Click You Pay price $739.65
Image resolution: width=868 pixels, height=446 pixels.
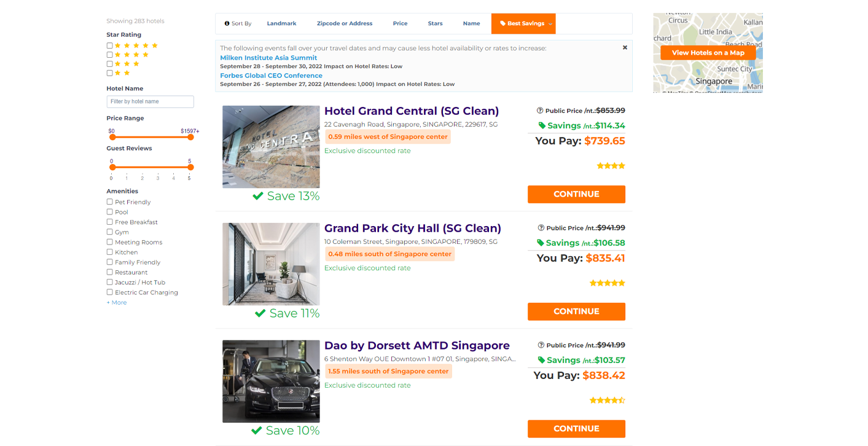tap(604, 141)
